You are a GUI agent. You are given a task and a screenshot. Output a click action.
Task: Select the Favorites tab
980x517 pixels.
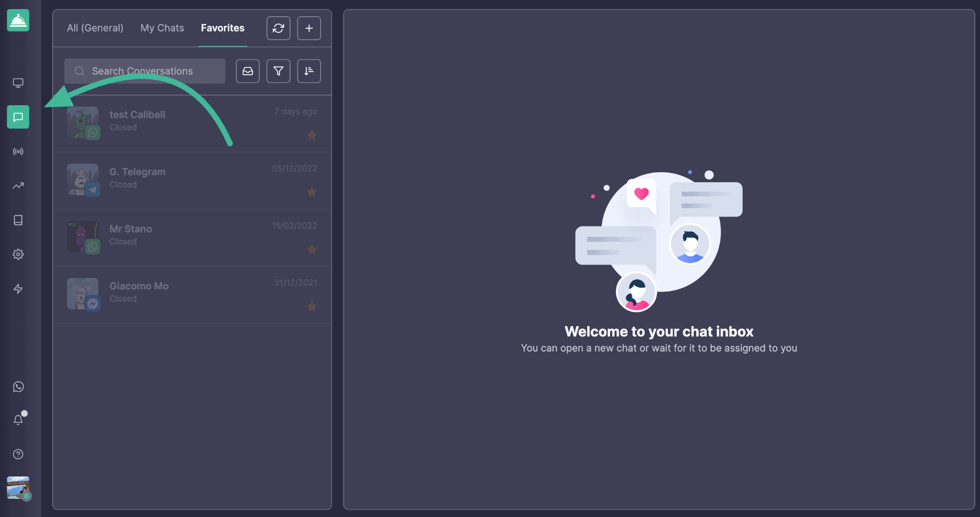(x=223, y=28)
